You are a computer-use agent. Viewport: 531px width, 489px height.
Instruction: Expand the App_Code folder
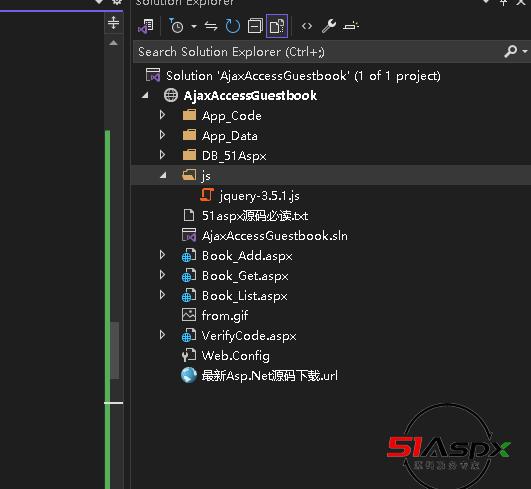coord(163,115)
